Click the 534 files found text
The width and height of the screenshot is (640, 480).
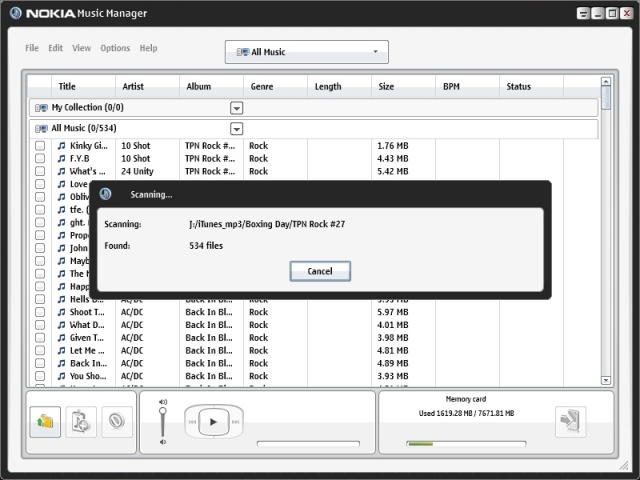[206, 246]
